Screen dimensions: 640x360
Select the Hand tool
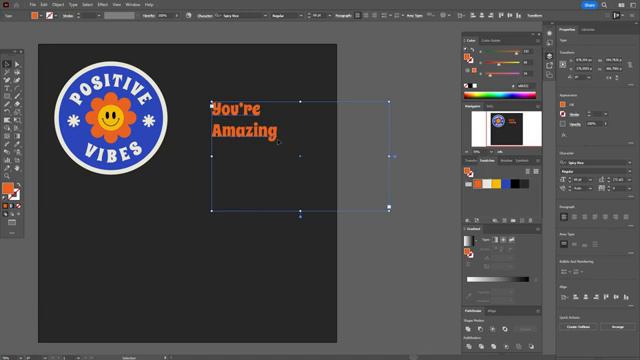[x=17, y=168]
